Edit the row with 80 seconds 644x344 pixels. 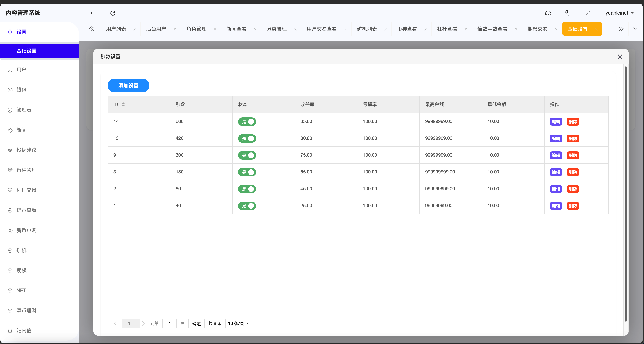click(x=556, y=189)
